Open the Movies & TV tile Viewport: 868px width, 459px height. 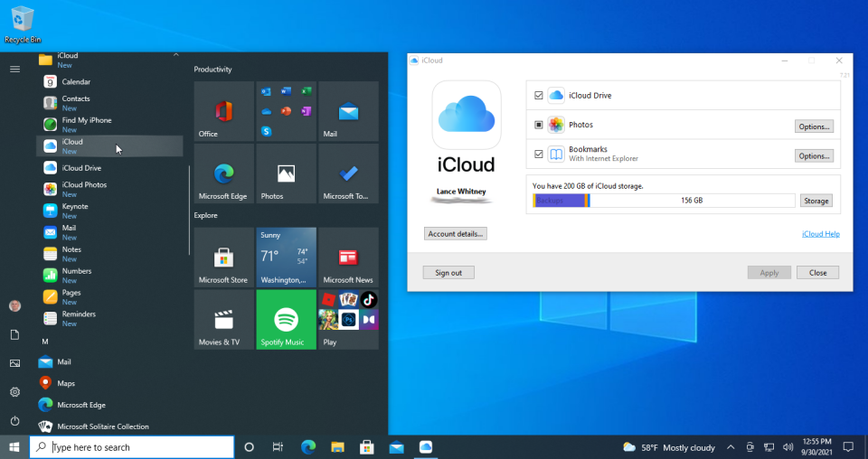(x=223, y=320)
